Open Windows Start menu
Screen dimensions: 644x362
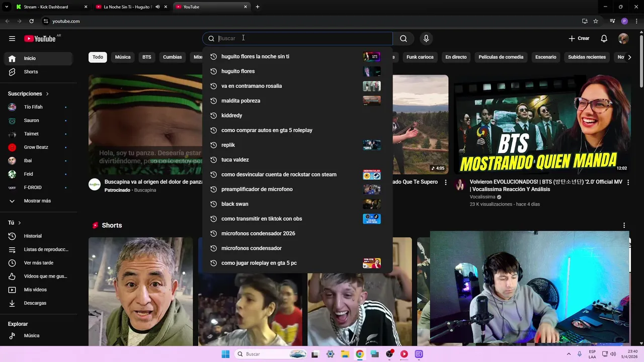coord(225,354)
